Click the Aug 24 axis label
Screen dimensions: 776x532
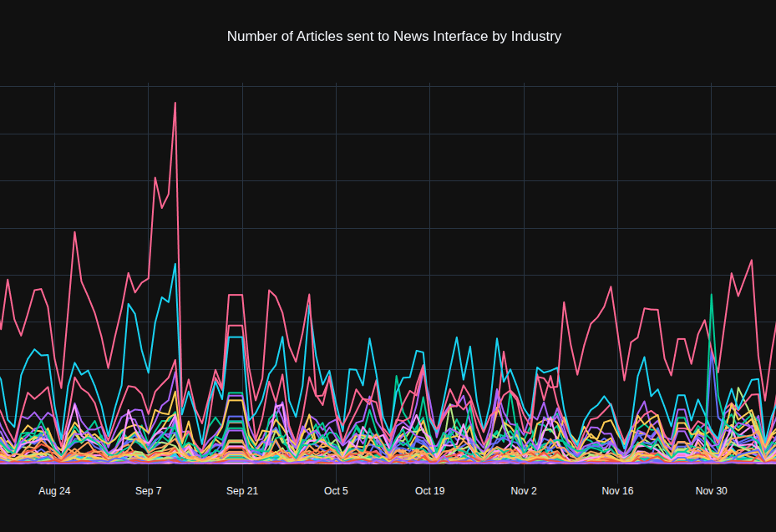coord(53,491)
